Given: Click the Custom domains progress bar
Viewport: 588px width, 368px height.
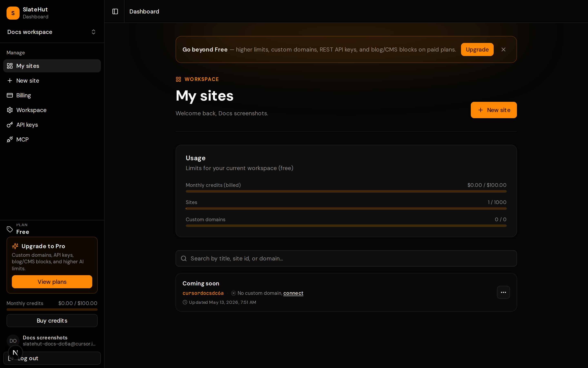Looking at the screenshot, I should coord(346,226).
